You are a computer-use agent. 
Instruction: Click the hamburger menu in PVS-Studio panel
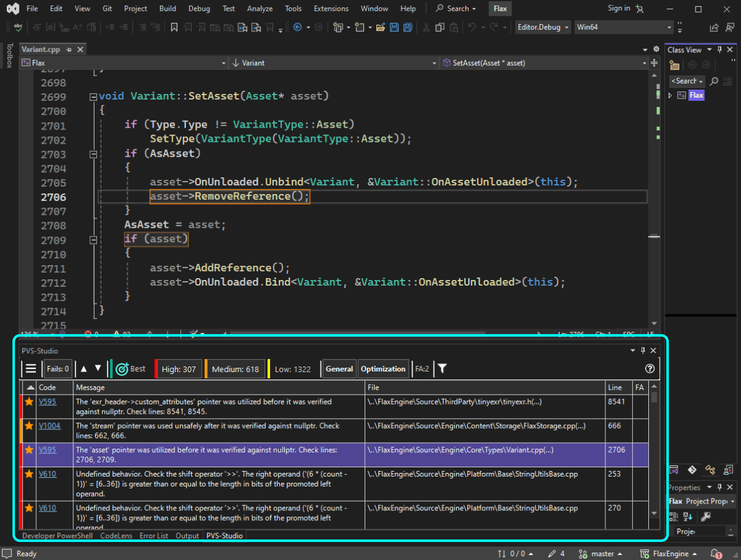(30, 368)
